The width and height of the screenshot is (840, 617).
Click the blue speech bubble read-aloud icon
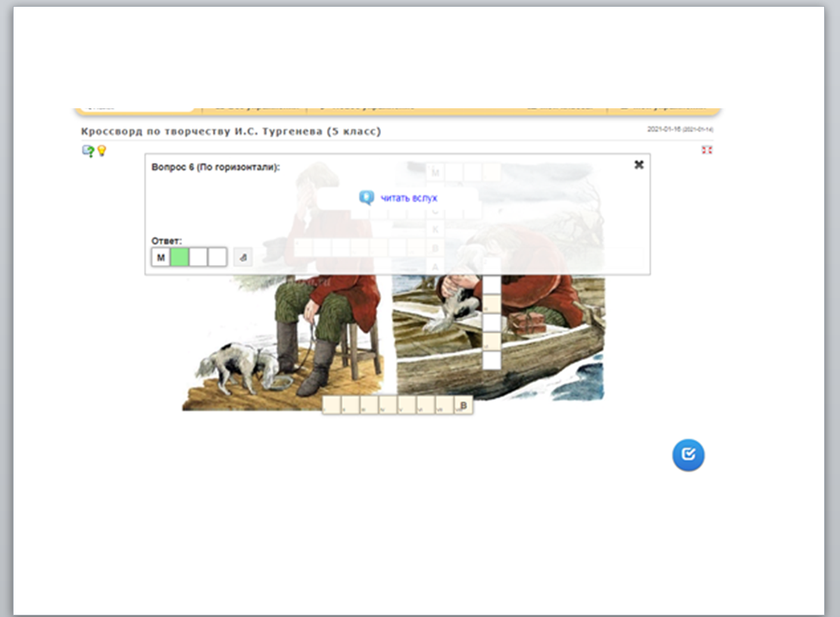tap(367, 198)
